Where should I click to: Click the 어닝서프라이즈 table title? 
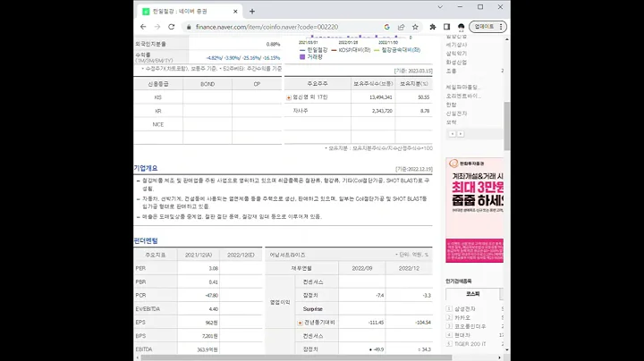coord(287,256)
